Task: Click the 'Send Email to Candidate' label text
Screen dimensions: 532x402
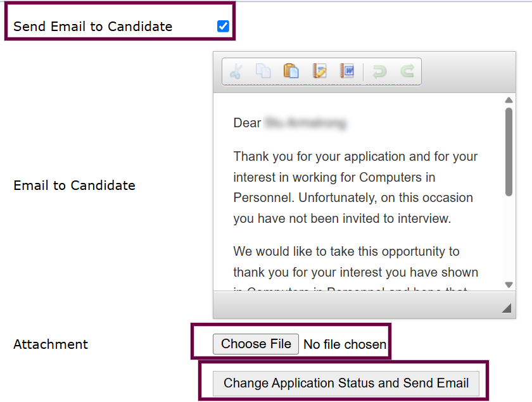Action: pos(92,27)
